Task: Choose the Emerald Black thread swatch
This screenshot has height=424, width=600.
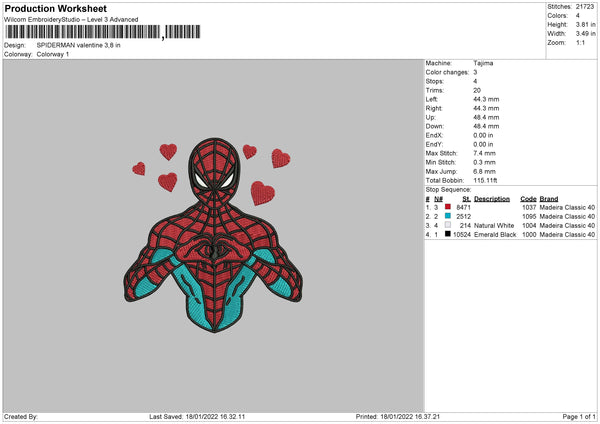Action: (x=448, y=234)
